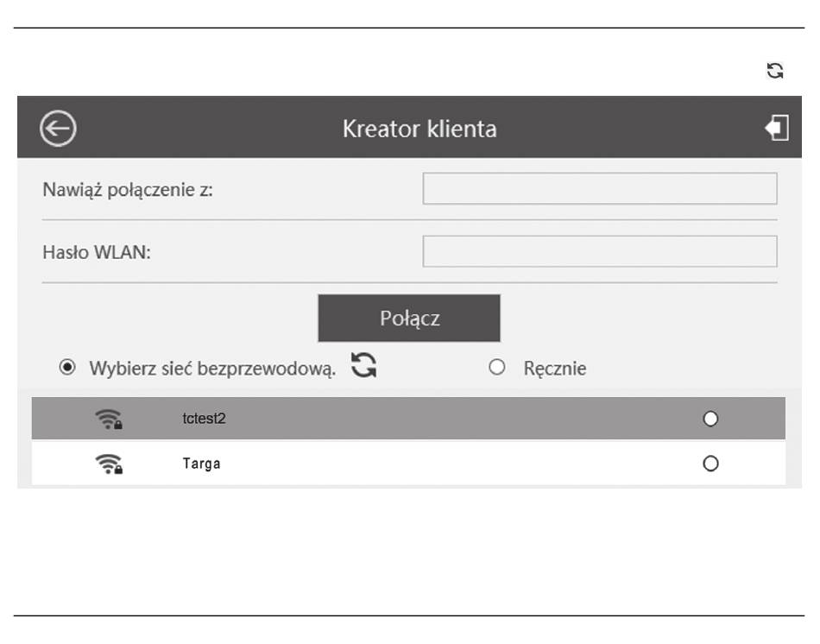Select Wybierz sieć bezprzewodową radio button
Viewport: 820px width, 644px height.
coord(67,367)
